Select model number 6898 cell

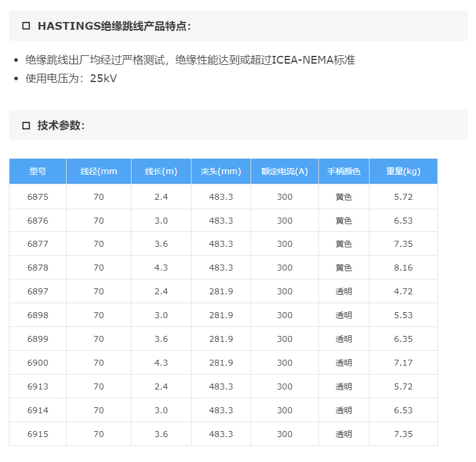pyautogui.click(x=37, y=315)
